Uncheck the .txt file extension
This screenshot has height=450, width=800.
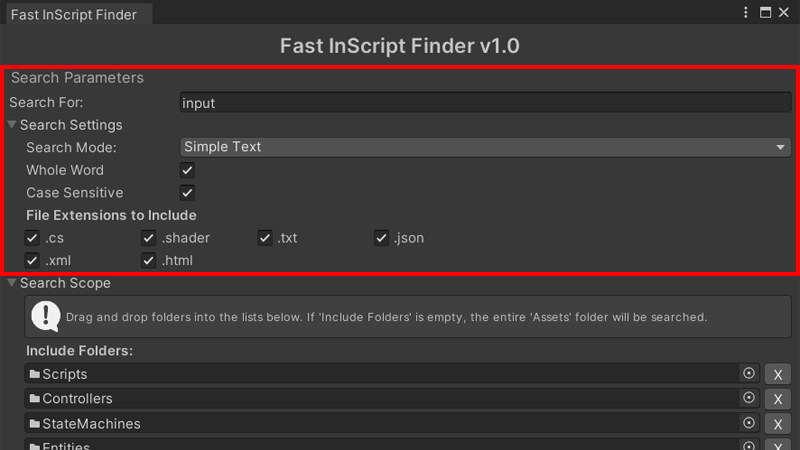pos(265,238)
